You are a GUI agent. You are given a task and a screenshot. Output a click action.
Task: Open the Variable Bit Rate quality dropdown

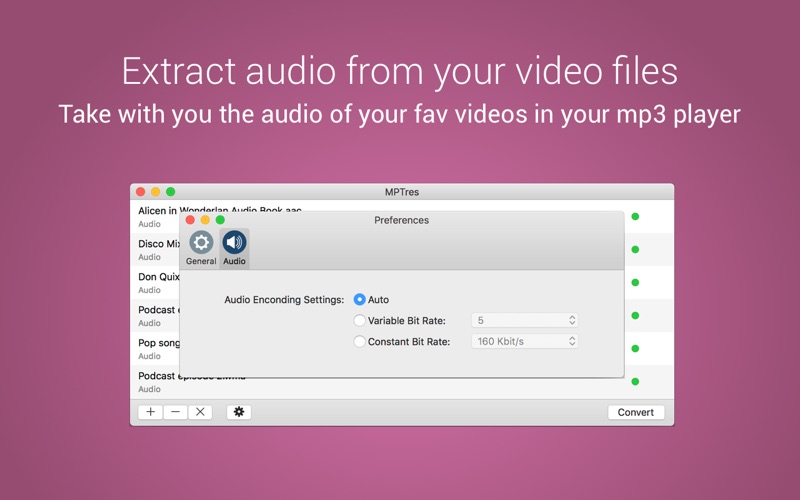524,320
